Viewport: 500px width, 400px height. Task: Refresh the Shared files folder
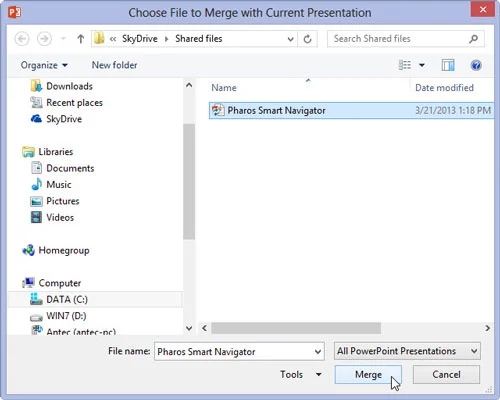pyautogui.click(x=307, y=39)
